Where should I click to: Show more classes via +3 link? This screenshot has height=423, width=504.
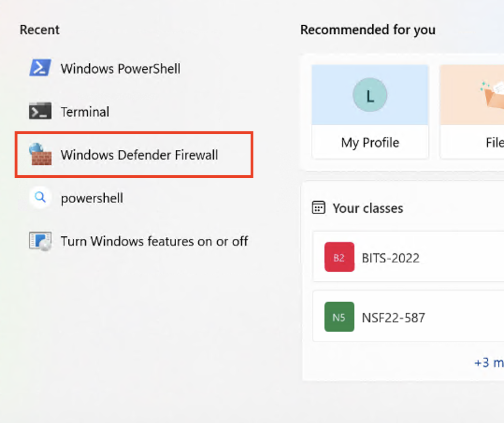[x=489, y=363]
